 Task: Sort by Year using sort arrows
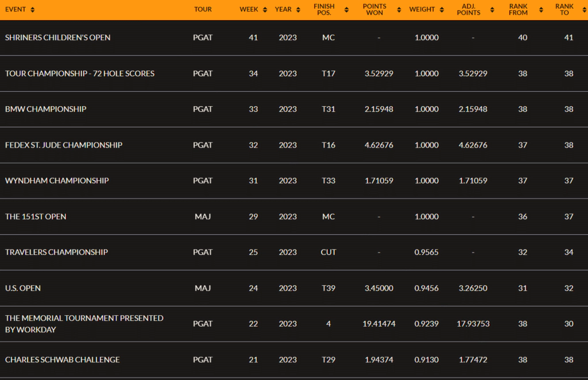[298, 10]
